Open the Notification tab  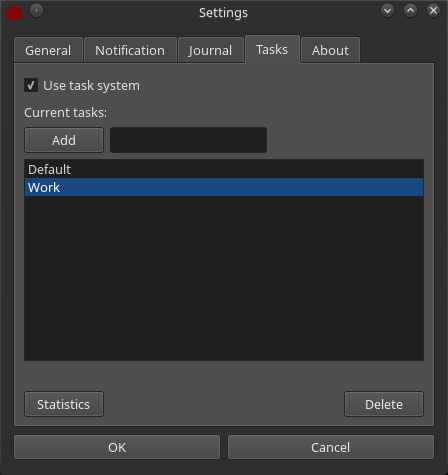pyautogui.click(x=130, y=50)
